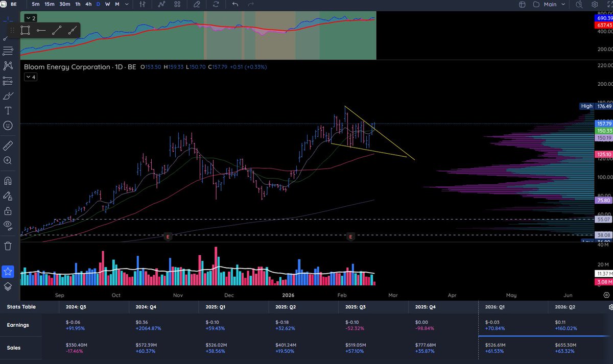
Task: Switch to 4h timeframe
Action: (88, 4)
